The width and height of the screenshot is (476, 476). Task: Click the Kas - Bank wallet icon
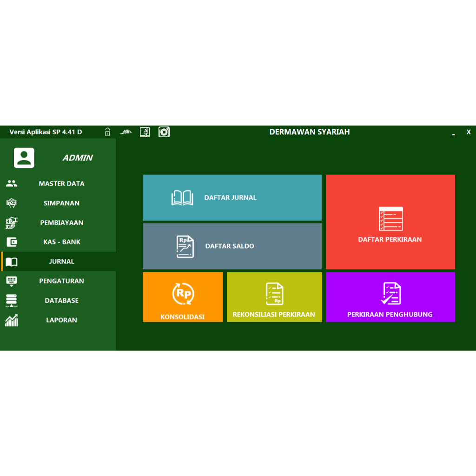tap(12, 242)
